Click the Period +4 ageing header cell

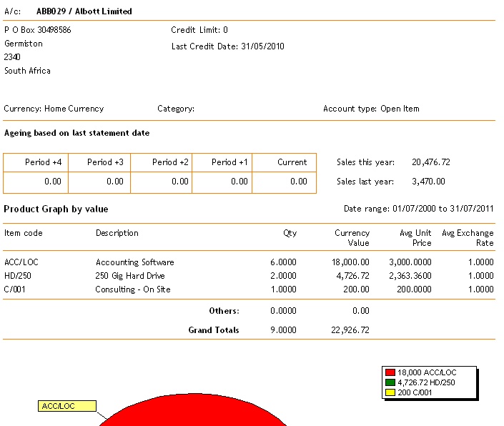[43, 162]
